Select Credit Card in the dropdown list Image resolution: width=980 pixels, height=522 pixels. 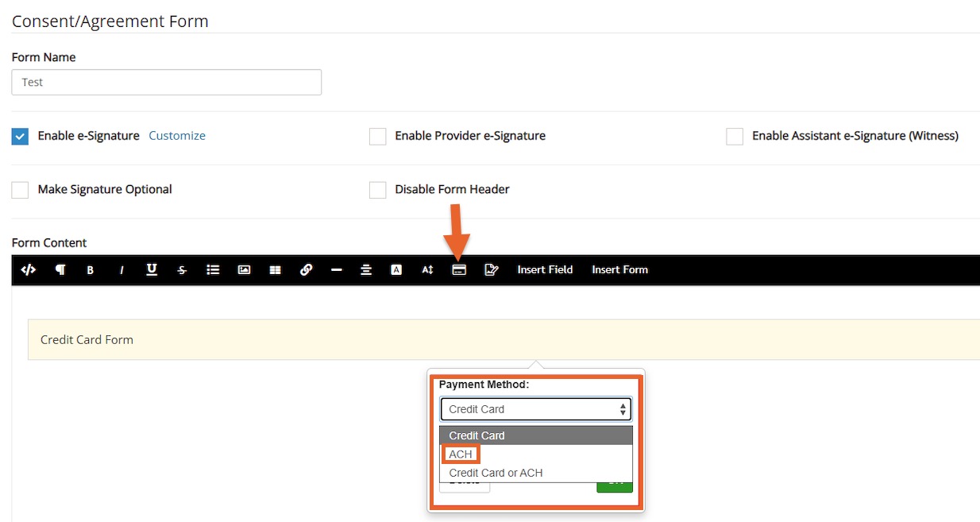[x=536, y=435]
